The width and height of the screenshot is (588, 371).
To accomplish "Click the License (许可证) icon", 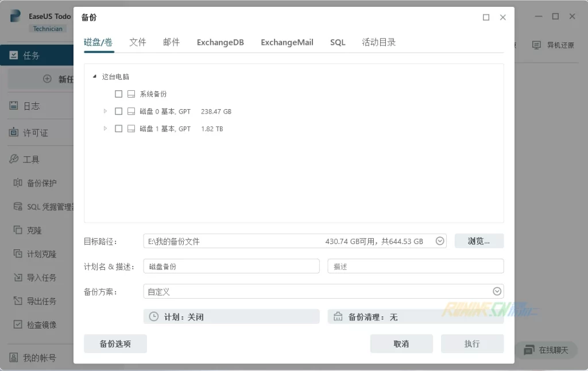I will (14, 133).
